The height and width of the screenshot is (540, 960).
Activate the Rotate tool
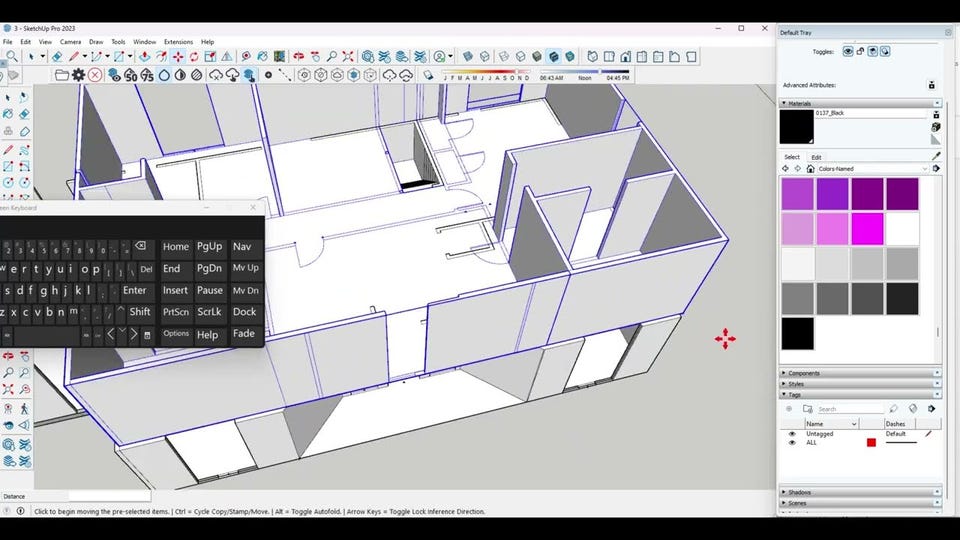coord(194,57)
